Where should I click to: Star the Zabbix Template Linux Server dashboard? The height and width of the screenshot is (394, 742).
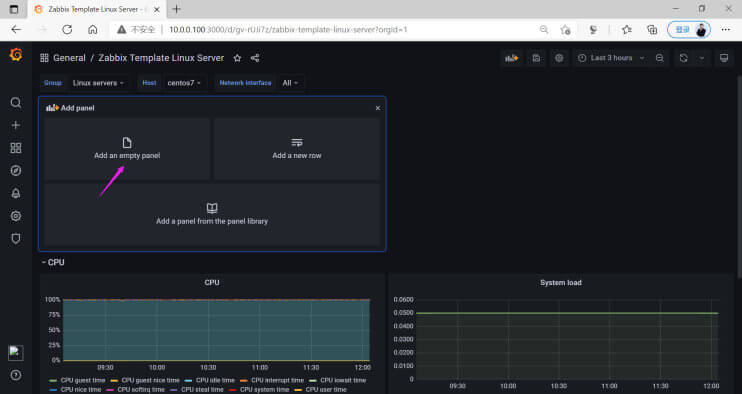(237, 58)
